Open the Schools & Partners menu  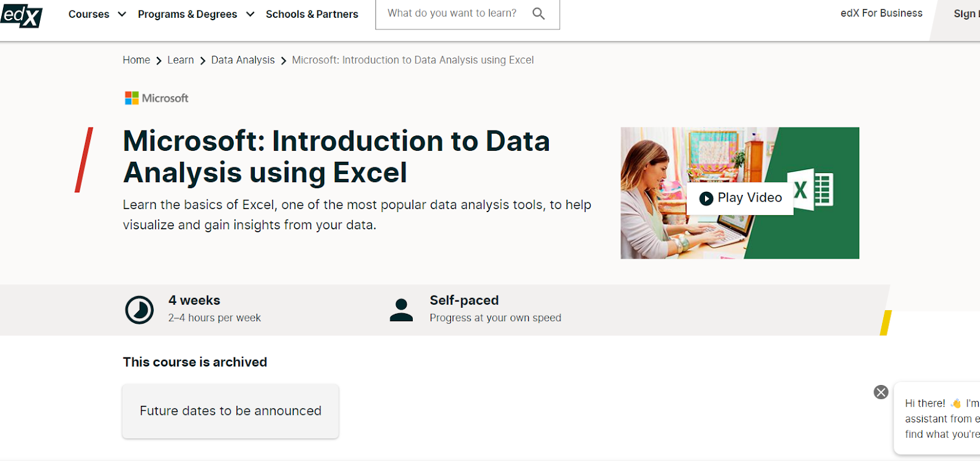[x=312, y=13]
